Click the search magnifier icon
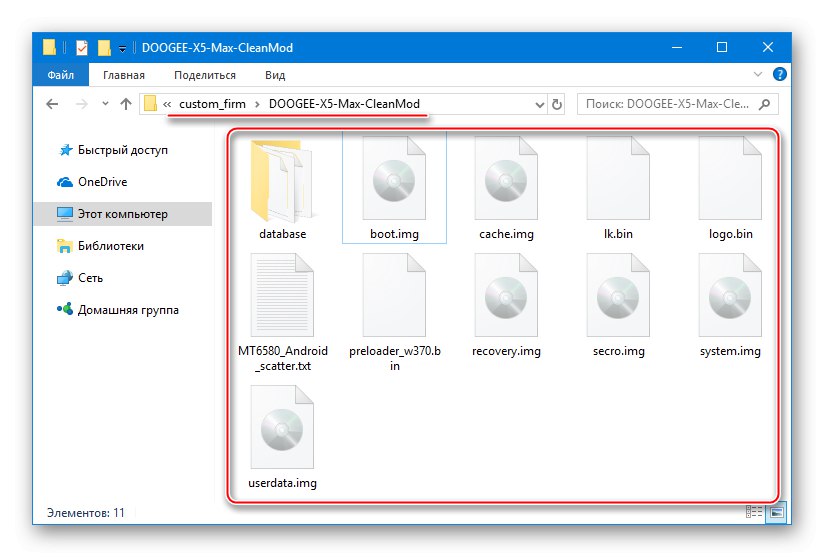This screenshot has width=824, height=557. click(x=765, y=104)
